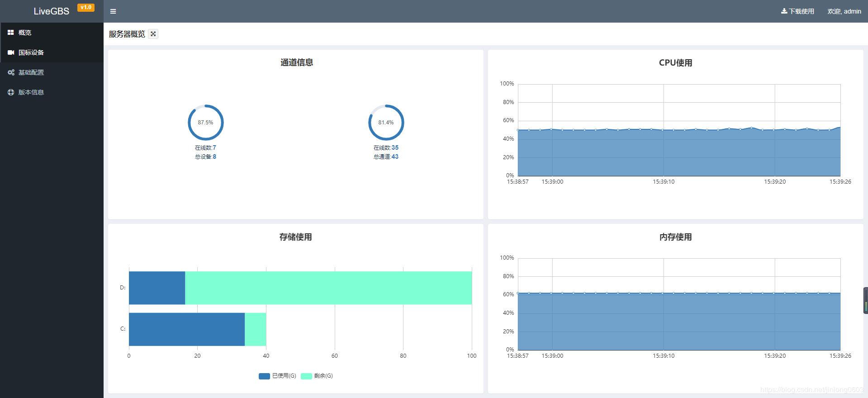
Task: Click the camera icon next to 国标设备
Action: [x=11, y=52]
